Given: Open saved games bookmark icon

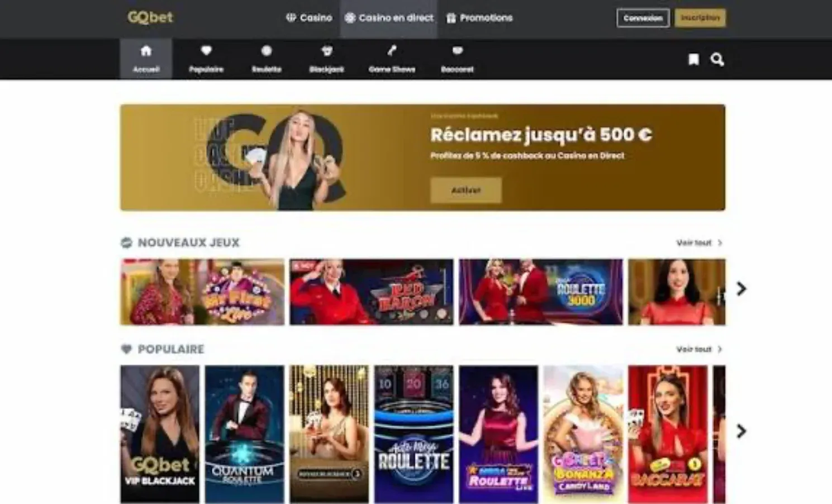Looking at the screenshot, I should (693, 59).
